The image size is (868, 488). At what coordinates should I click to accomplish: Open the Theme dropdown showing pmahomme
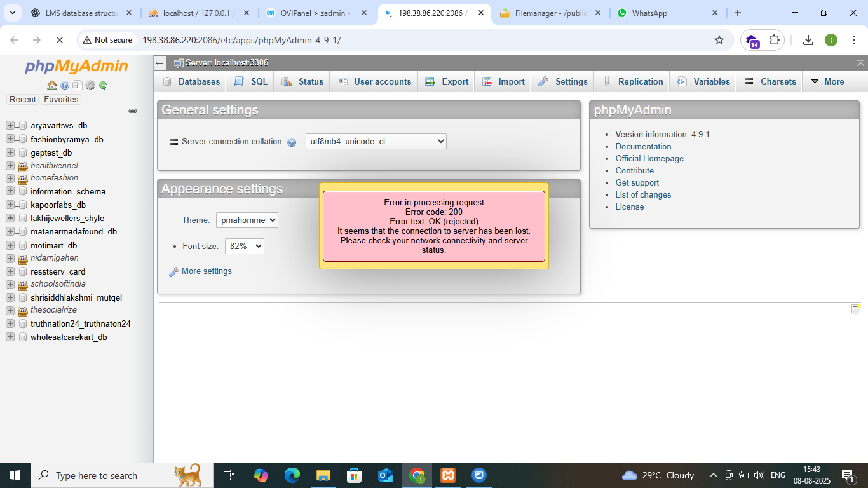tap(247, 220)
